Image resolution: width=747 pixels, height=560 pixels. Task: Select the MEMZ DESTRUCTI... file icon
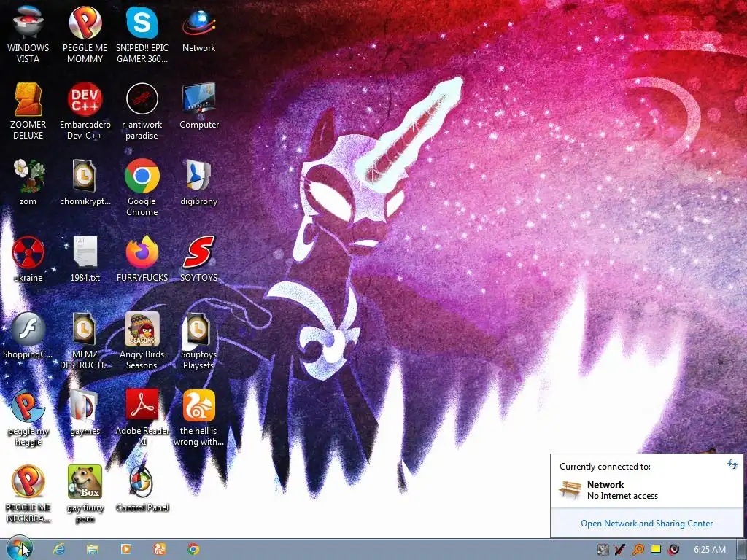click(x=85, y=341)
